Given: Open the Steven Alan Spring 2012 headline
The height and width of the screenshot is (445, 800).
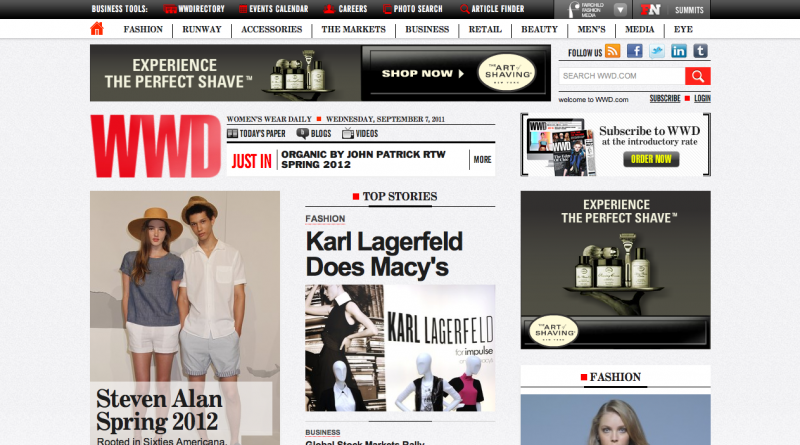Looking at the screenshot, I should [159, 410].
